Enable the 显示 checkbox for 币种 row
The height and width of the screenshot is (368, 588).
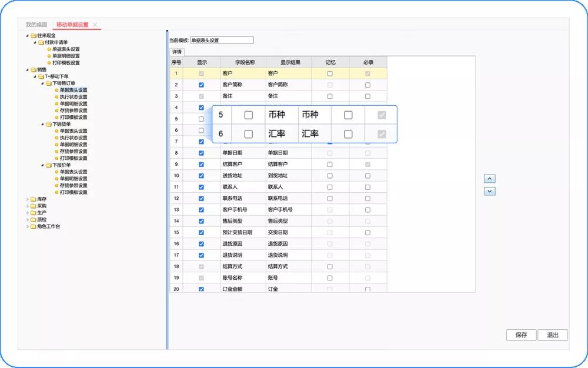249,115
